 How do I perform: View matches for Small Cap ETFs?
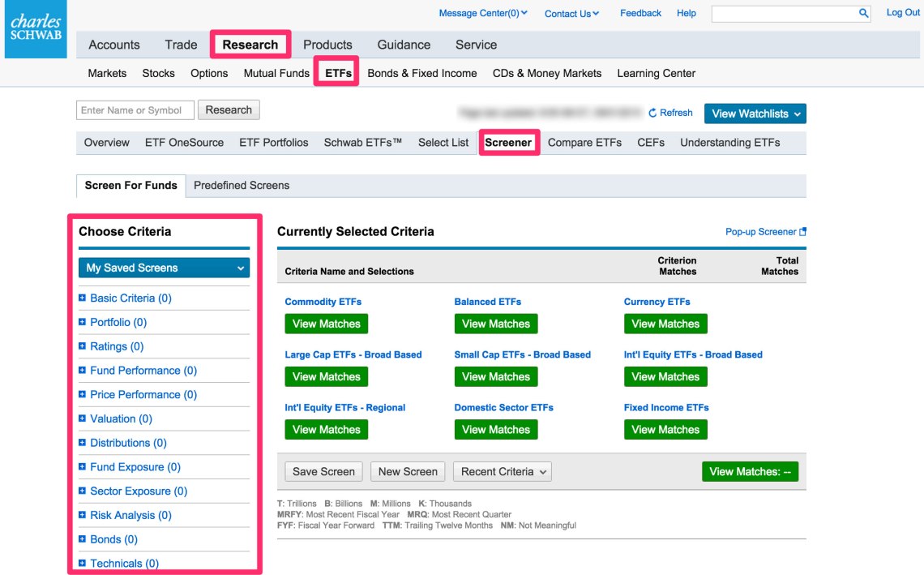point(496,377)
